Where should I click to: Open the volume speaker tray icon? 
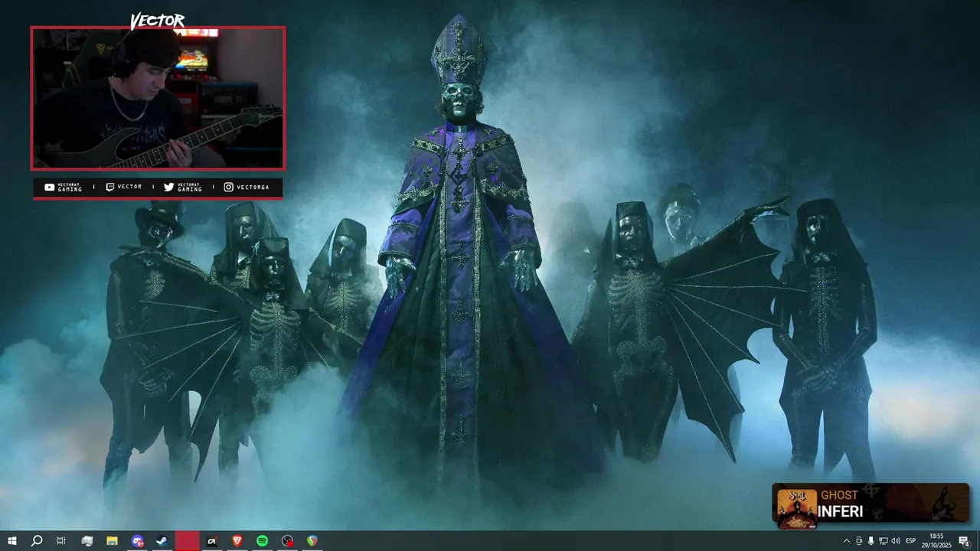(896, 541)
